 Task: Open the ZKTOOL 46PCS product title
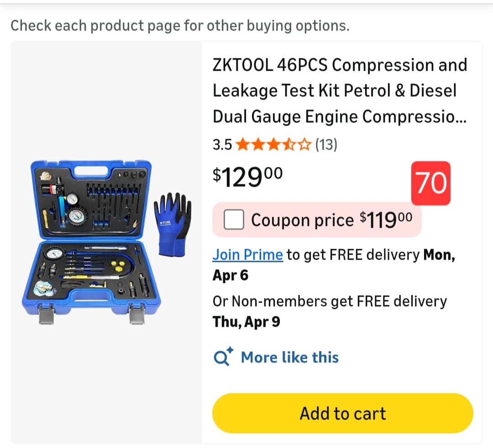(x=340, y=91)
